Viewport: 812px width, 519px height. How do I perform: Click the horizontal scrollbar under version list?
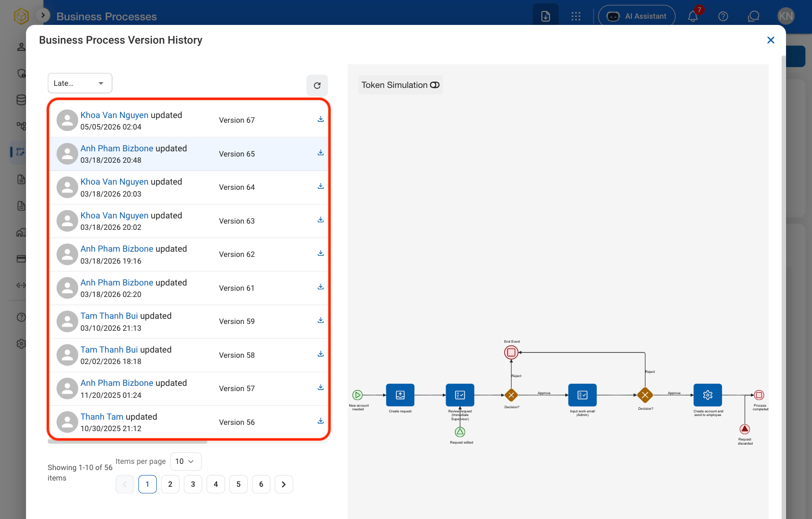click(x=128, y=442)
